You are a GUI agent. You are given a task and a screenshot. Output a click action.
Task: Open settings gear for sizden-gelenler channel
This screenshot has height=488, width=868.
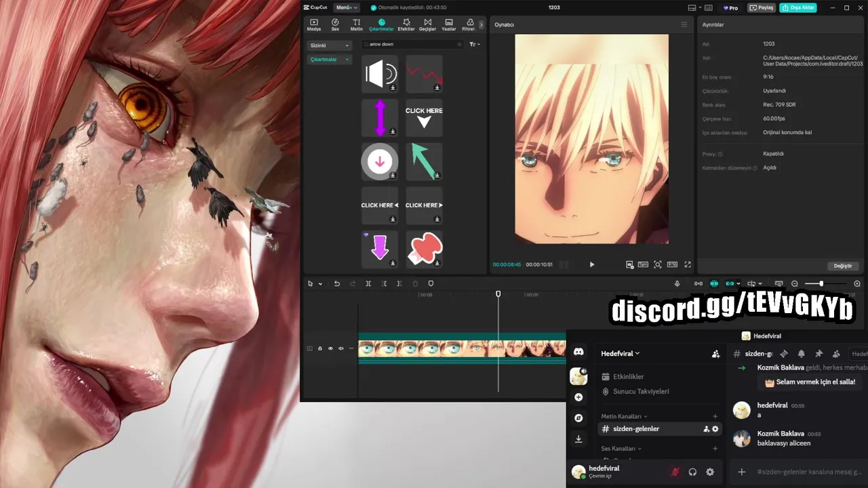715,429
